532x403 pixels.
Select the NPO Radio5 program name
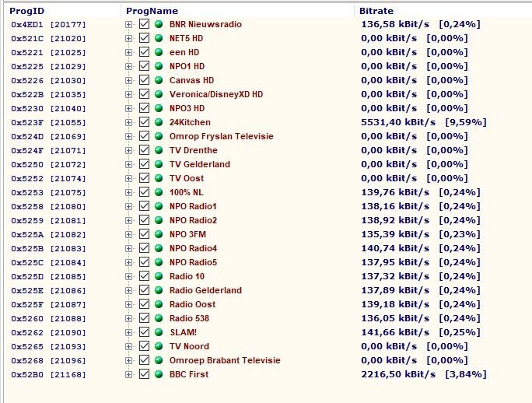193,262
